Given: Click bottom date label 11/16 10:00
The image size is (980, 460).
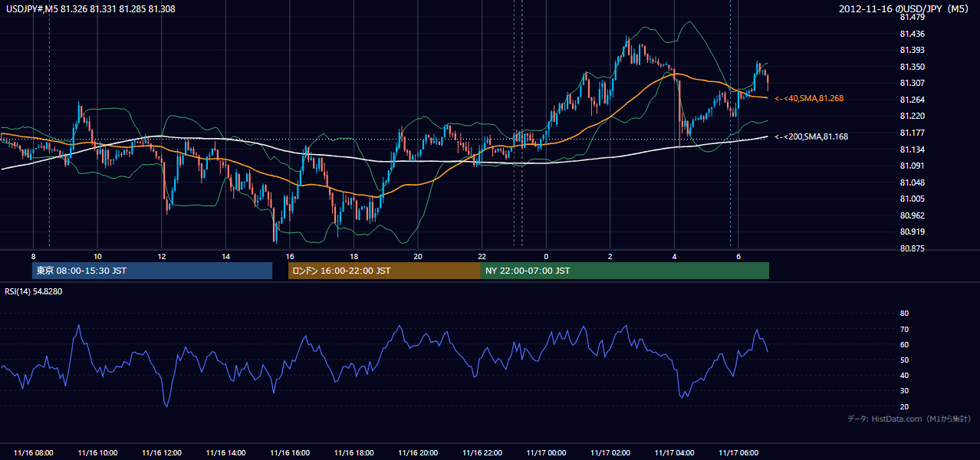Looking at the screenshot, I should [x=97, y=453].
